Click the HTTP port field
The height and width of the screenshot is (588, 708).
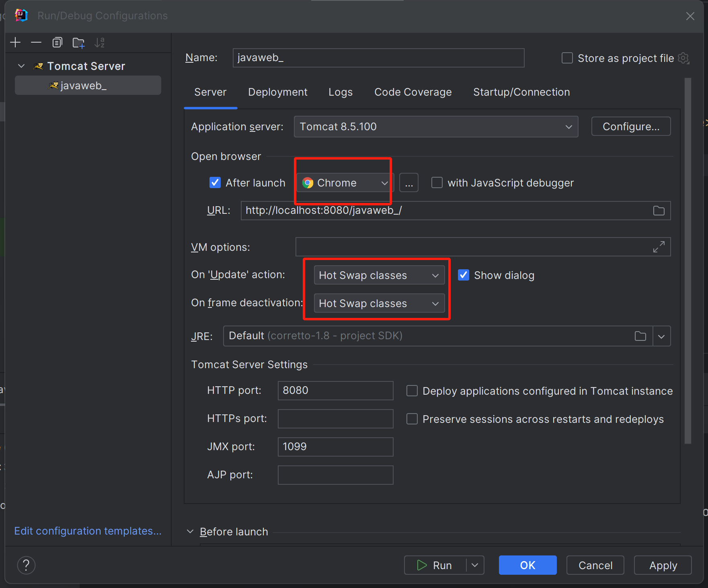pyautogui.click(x=335, y=391)
